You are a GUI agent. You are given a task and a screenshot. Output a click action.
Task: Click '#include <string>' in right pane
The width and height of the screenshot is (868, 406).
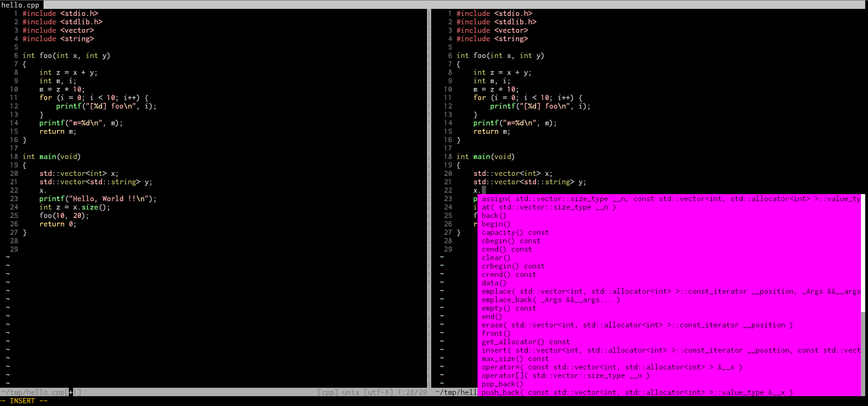492,39
